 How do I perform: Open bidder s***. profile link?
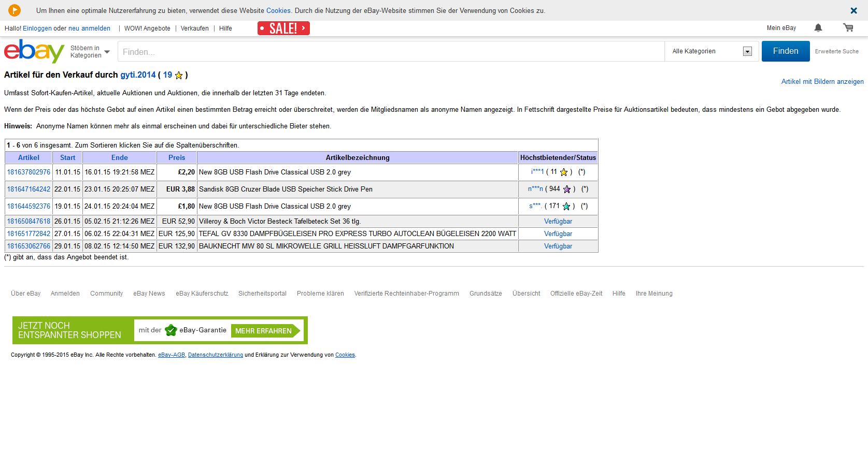point(535,206)
